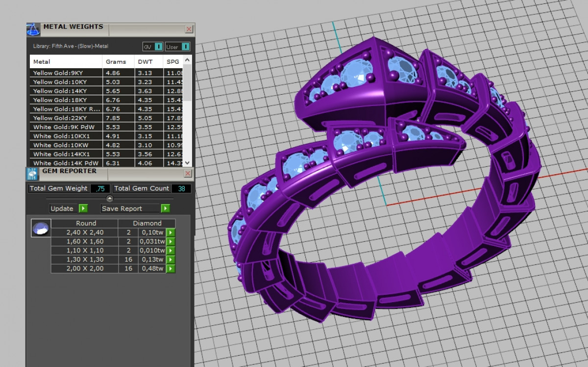This screenshot has width=588, height=367.
Task: Click the Grams column header
Action: pyautogui.click(x=116, y=62)
